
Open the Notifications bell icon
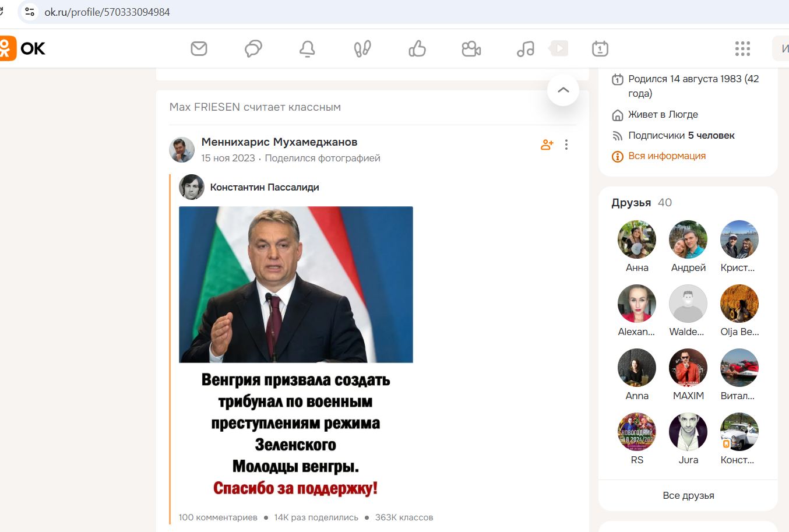pyautogui.click(x=307, y=48)
